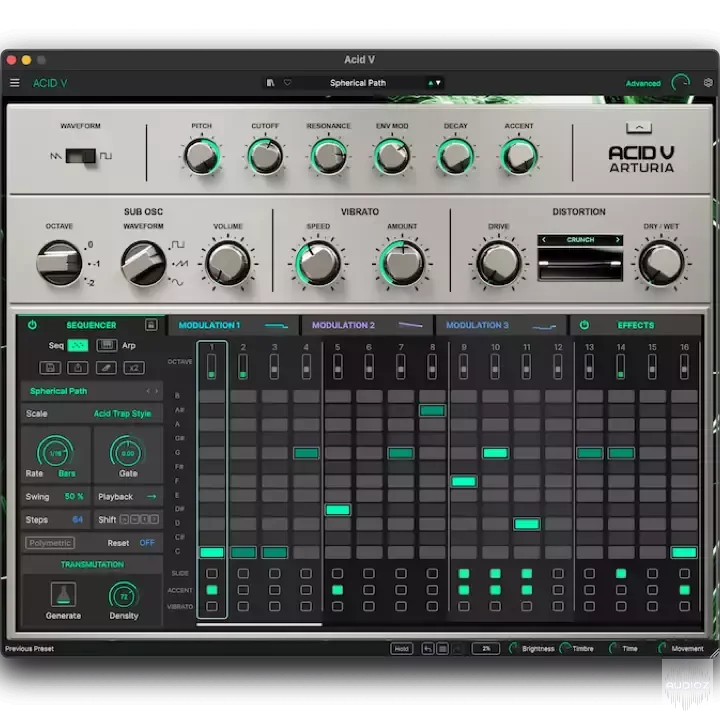This screenshot has width=720, height=720.
Task: Click the Density knob value 72
Action: (124, 596)
